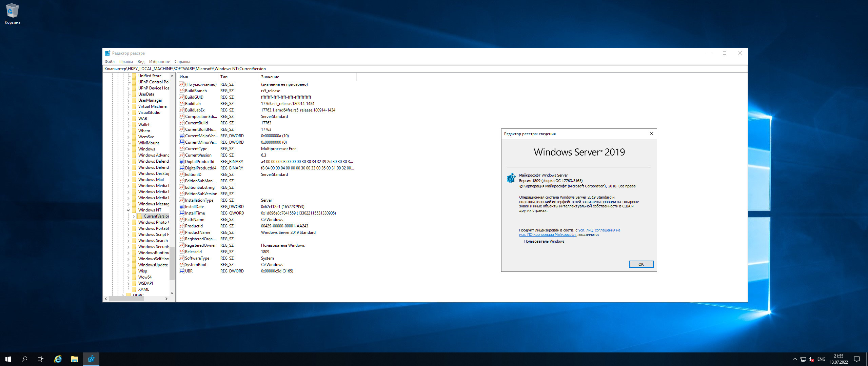
Task: Select the Wbem tree folder
Action: click(x=144, y=131)
